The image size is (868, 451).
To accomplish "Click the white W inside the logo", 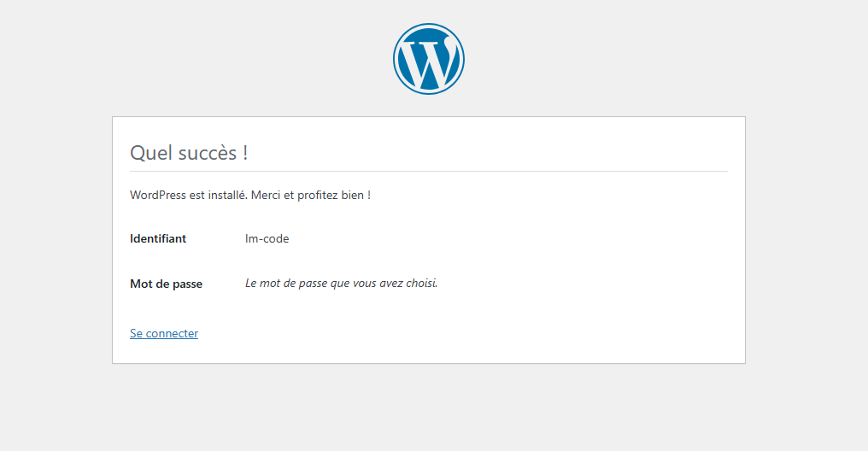I will click(x=426, y=63).
